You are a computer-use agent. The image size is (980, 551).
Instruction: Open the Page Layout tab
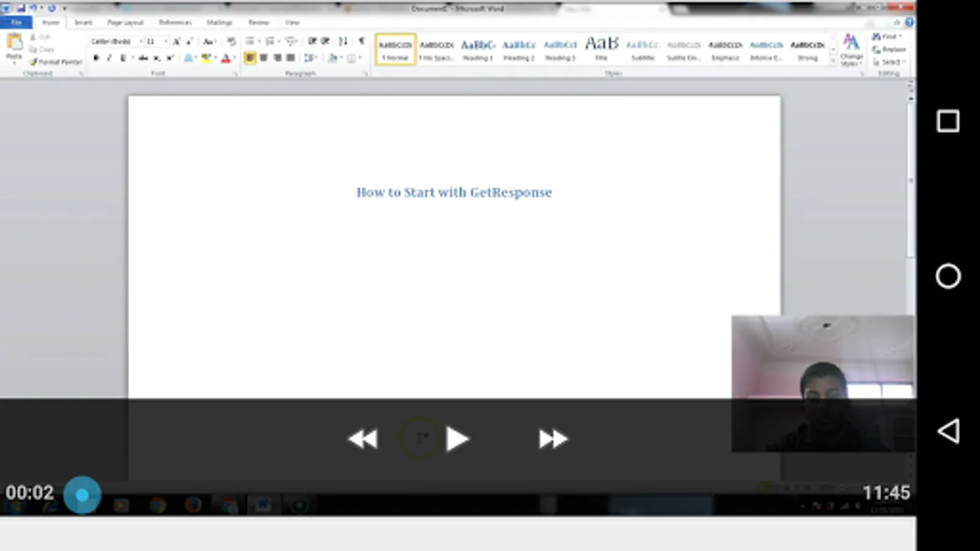click(125, 22)
